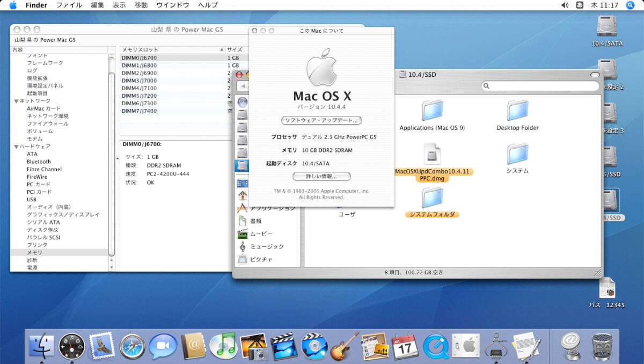Sort by メモリスロット column header
The height and width of the screenshot is (364, 644).
[172, 49]
